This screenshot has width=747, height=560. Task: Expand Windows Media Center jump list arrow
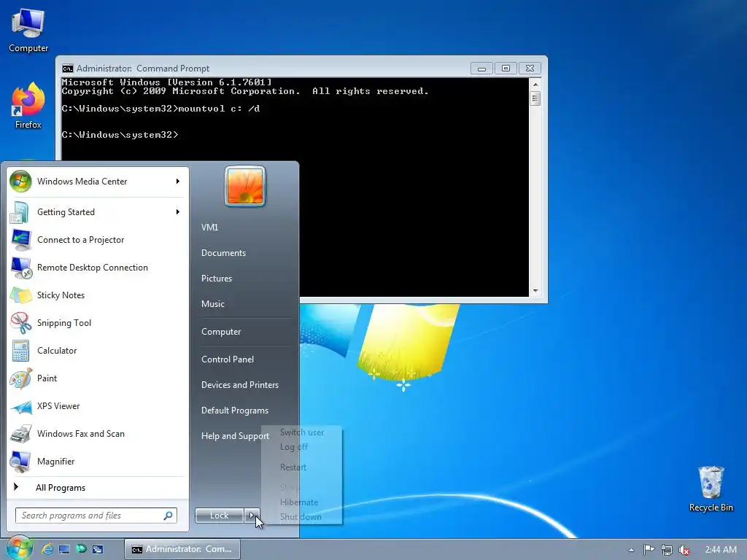pyautogui.click(x=178, y=182)
